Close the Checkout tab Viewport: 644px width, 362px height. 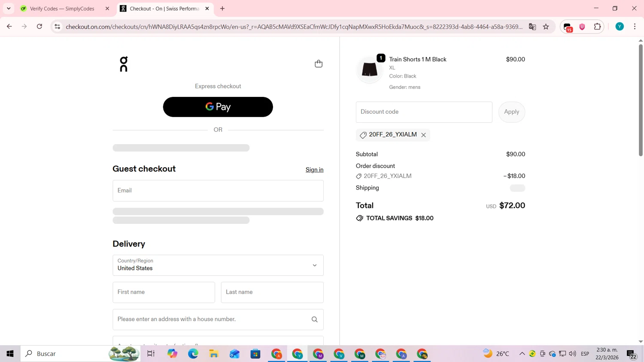[x=207, y=9]
